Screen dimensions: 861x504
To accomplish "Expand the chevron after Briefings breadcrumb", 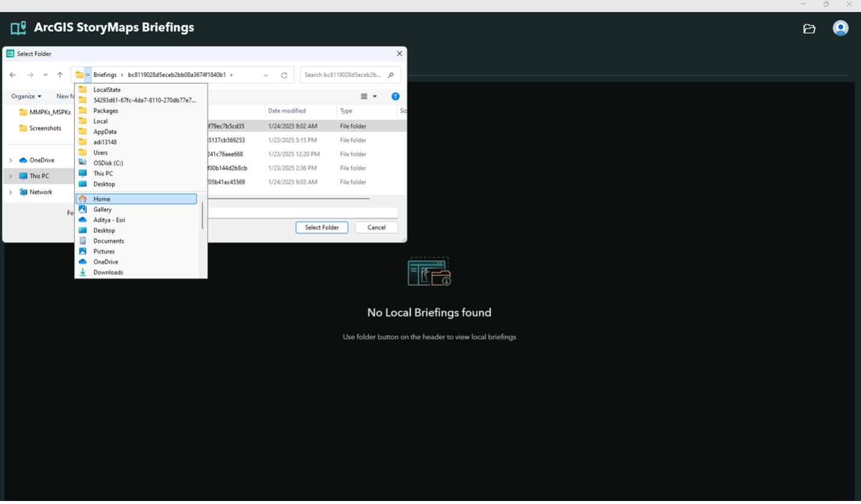I will pyautogui.click(x=122, y=75).
